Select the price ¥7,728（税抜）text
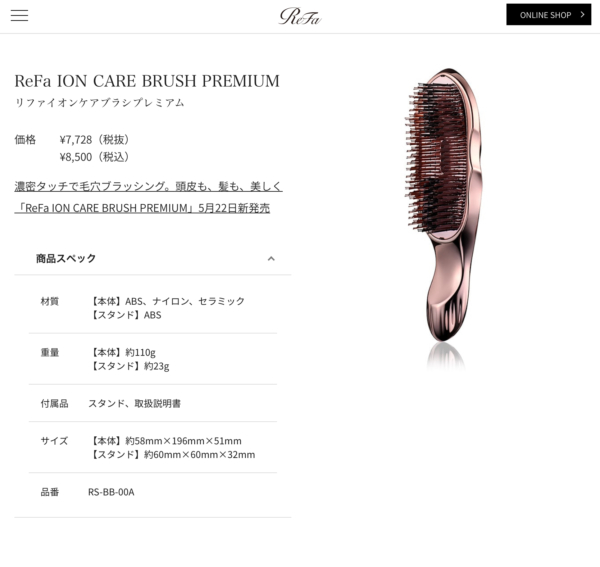The width and height of the screenshot is (600, 567). (94, 140)
